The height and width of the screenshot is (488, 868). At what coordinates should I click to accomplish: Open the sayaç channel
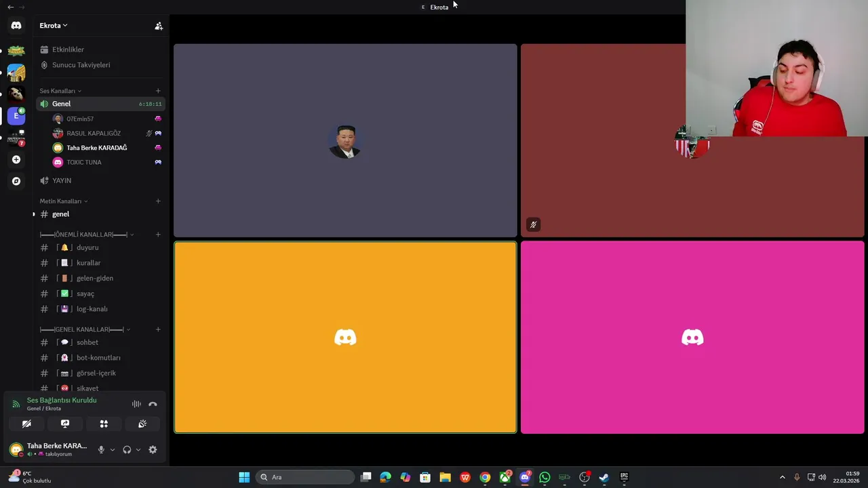pos(100,293)
